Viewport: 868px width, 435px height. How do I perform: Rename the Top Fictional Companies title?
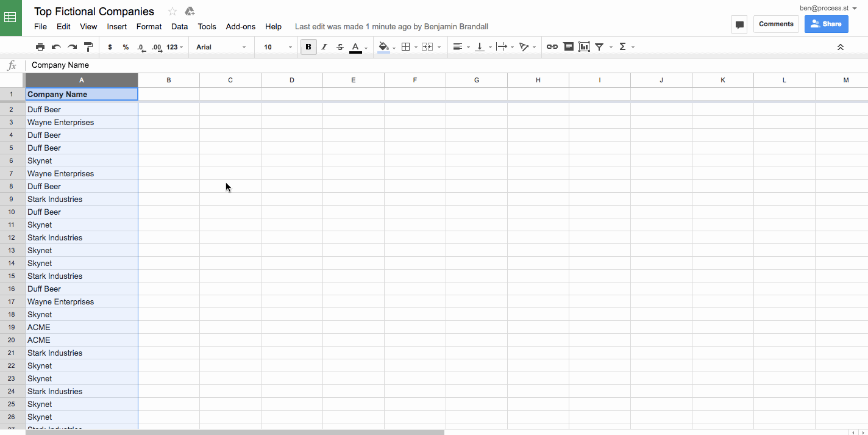(94, 12)
